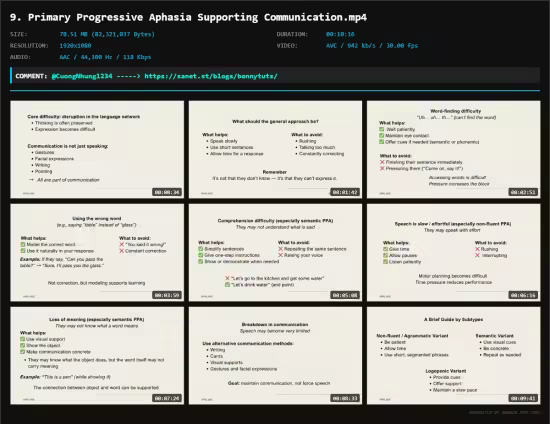The height and width of the screenshot is (424, 550).
Task: Click green check beside 'Use it naturally'
Action: click(x=23, y=251)
